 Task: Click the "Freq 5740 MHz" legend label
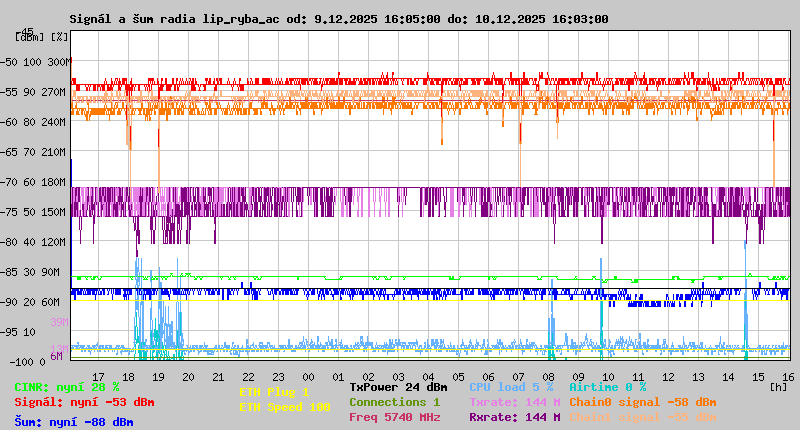(x=395, y=417)
